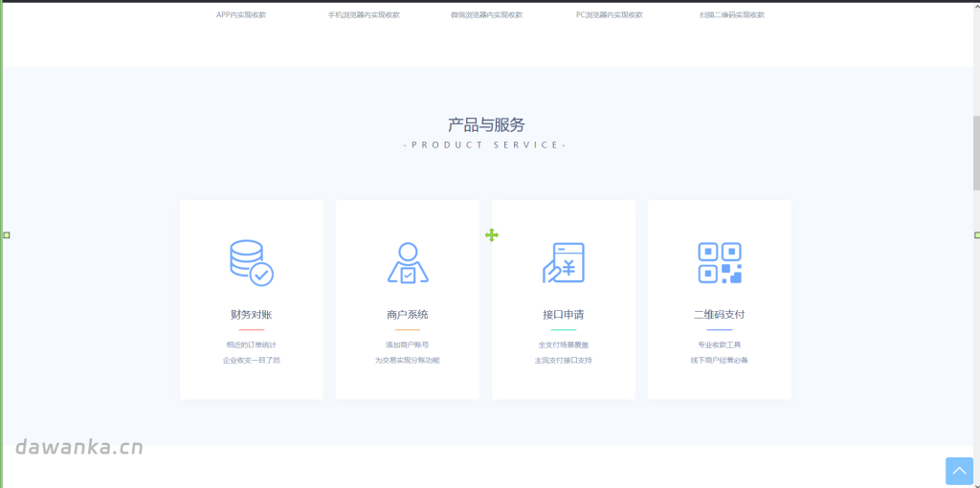Open the 财务对账 card title
Viewport: 980px width, 488px height.
coord(252,314)
